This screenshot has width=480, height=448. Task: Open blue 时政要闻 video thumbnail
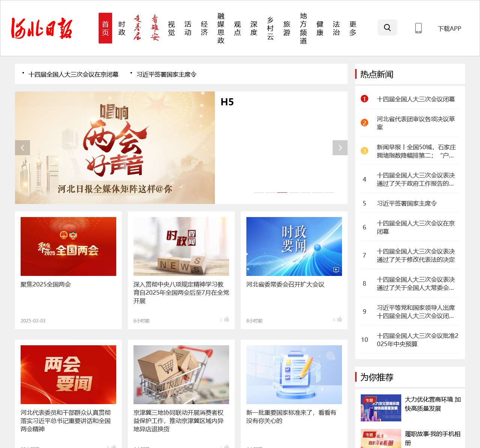294,246
